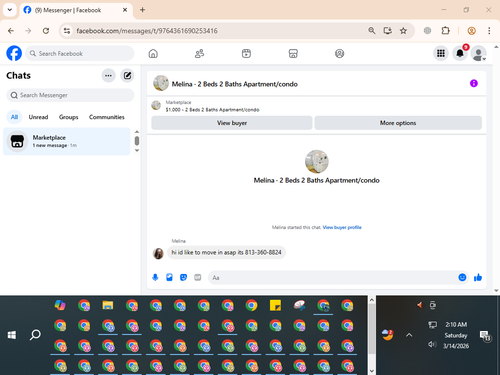Click the taskbar overflow scroll up arrow
This screenshot has width=500, height=375.
click(x=372, y=300)
